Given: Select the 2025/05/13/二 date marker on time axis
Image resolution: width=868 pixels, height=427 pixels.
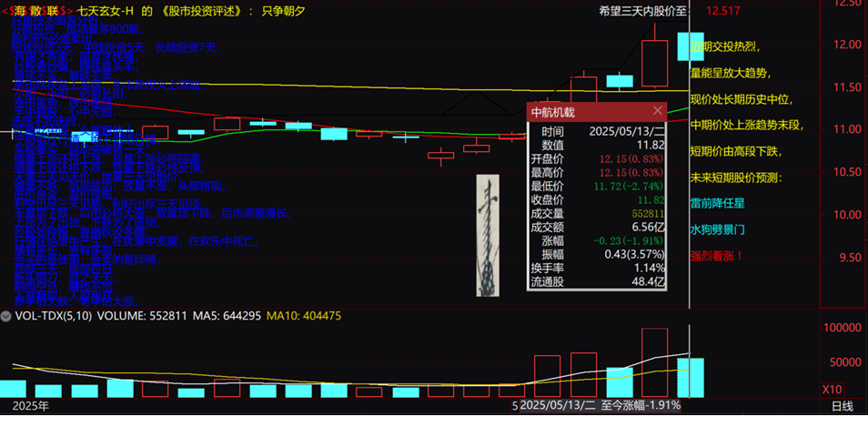Looking at the screenshot, I should (558, 405).
